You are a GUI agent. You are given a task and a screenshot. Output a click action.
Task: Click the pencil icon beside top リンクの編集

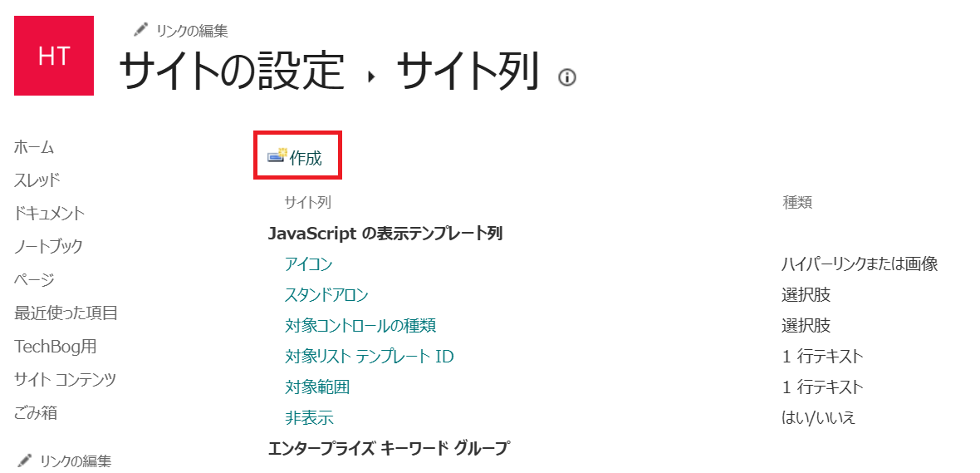140,29
